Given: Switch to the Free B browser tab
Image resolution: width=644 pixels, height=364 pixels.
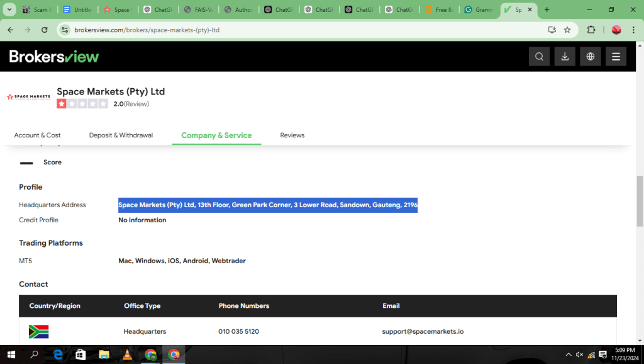Looking at the screenshot, I should pyautogui.click(x=439, y=9).
